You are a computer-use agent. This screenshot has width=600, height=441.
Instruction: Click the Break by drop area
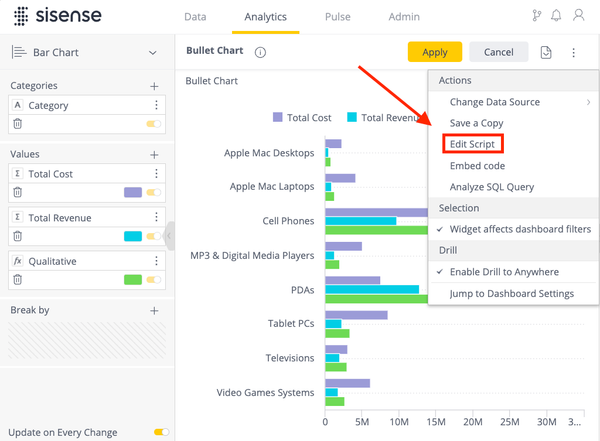pos(87,340)
